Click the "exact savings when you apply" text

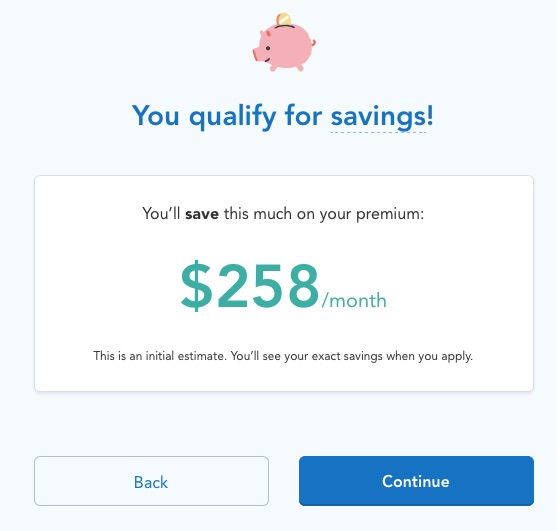(392, 356)
